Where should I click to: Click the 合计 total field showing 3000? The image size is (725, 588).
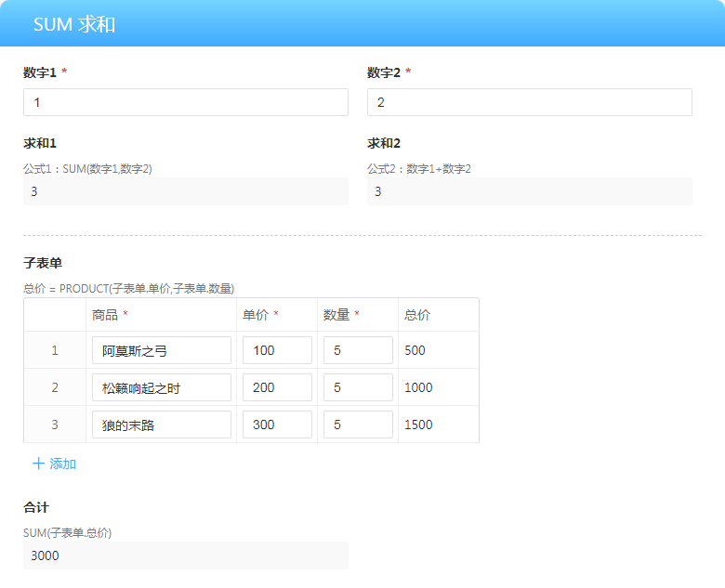point(186,555)
